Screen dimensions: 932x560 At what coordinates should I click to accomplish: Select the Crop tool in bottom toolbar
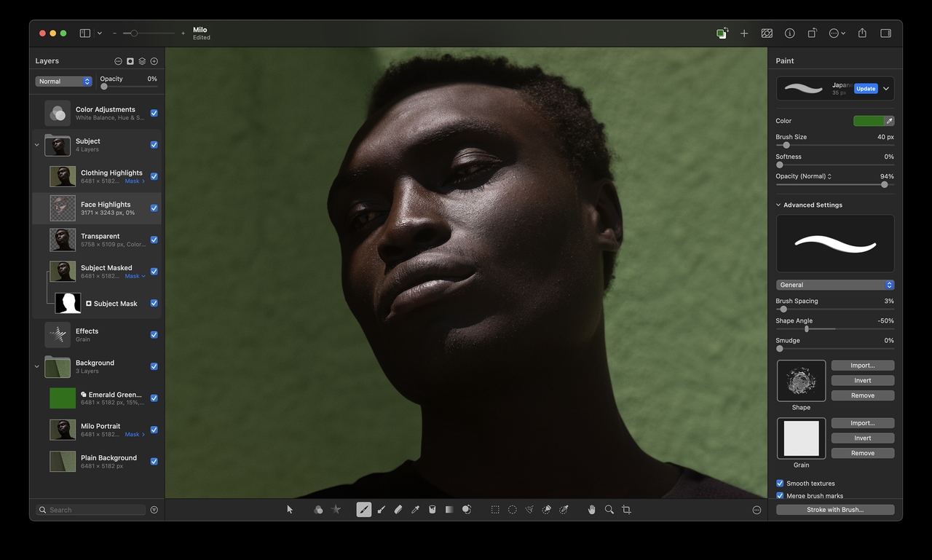pos(626,510)
